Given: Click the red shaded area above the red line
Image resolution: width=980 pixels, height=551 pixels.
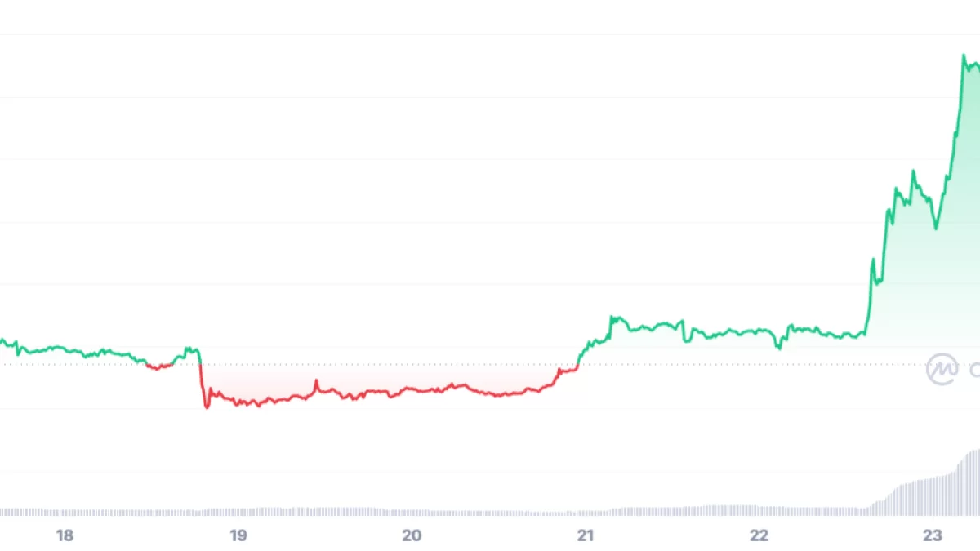Looking at the screenshot, I should (367, 377).
